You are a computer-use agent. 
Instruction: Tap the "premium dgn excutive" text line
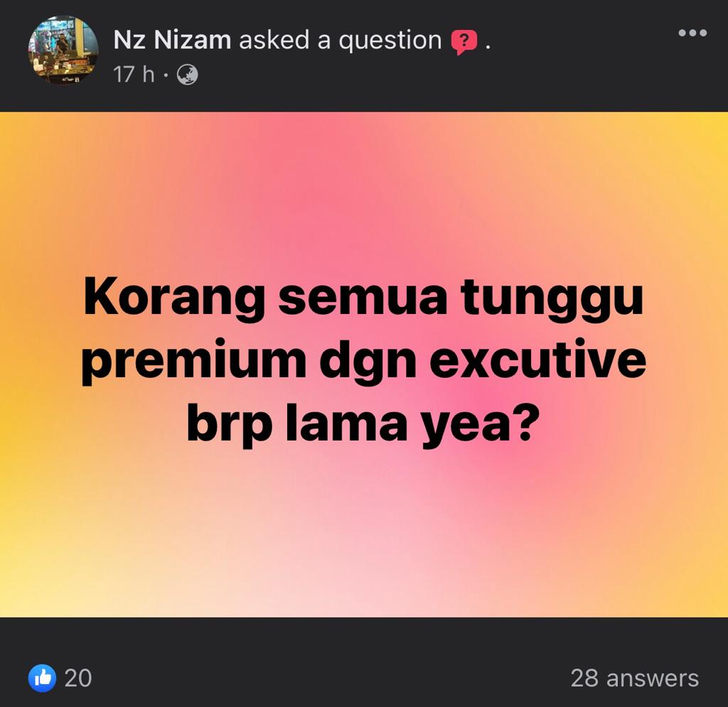tap(363, 362)
